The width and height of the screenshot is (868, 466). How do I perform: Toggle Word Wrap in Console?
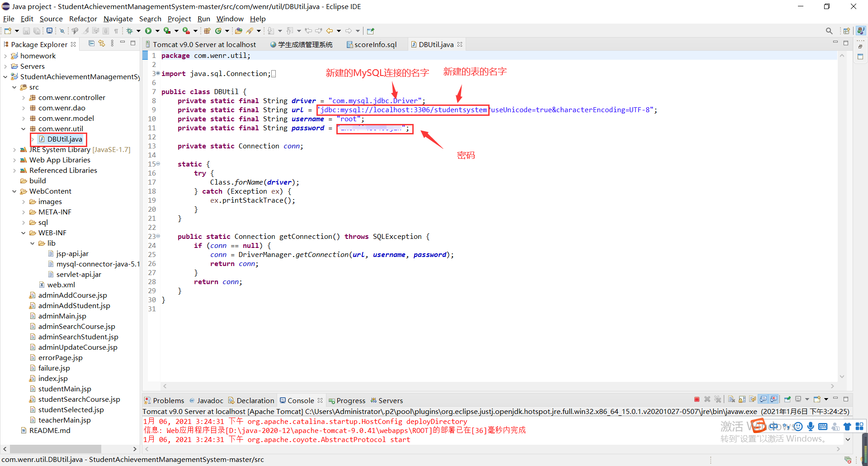click(753, 399)
